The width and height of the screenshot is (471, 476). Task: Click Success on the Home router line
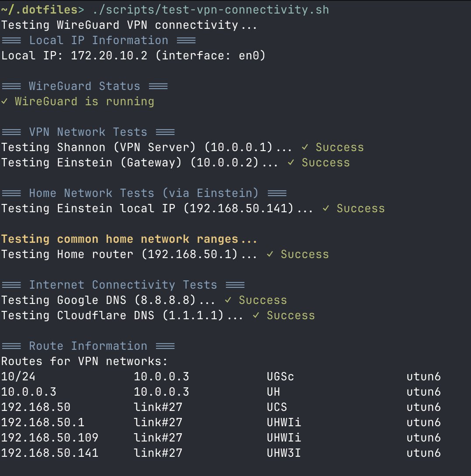click(305, 254)
